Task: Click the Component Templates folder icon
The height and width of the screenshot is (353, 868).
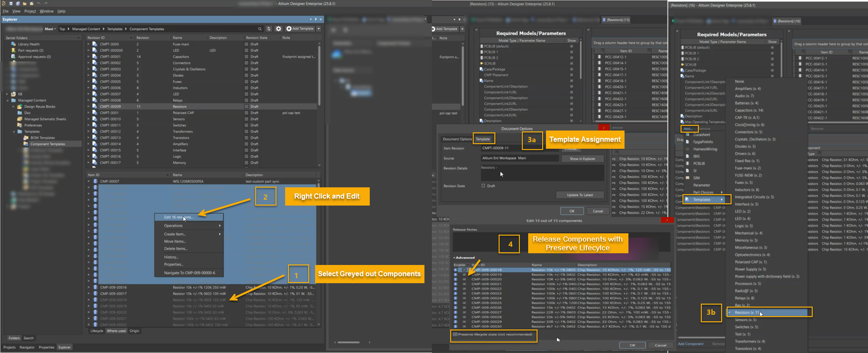Action: tap(26, 144)
